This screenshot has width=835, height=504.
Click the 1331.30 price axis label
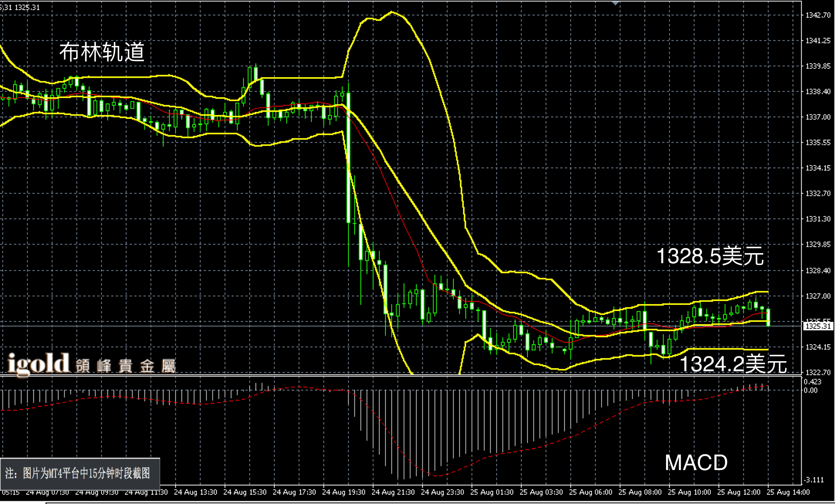(x=818, y=219)
